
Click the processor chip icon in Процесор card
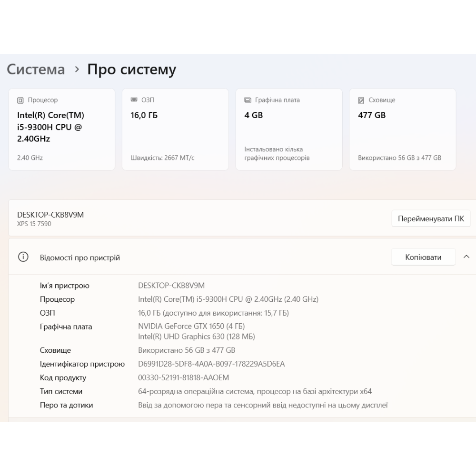tap(20, 100)
